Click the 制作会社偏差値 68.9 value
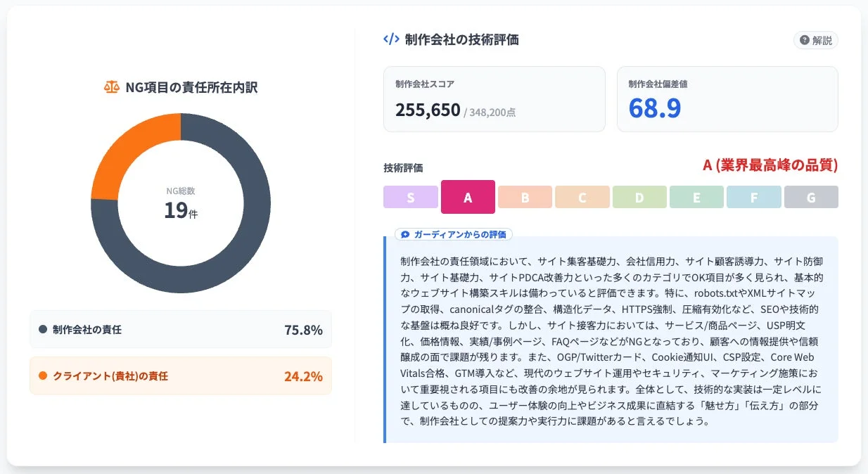This screenshot has height=474, width=868. point(654,109)
